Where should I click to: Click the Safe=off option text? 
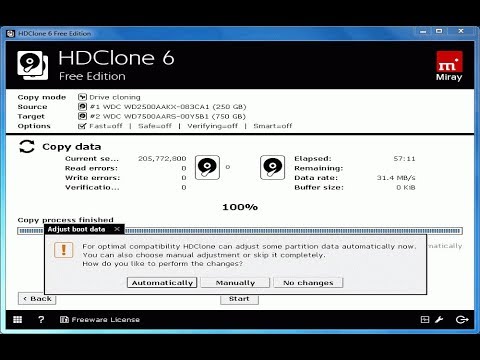point(155,126)
